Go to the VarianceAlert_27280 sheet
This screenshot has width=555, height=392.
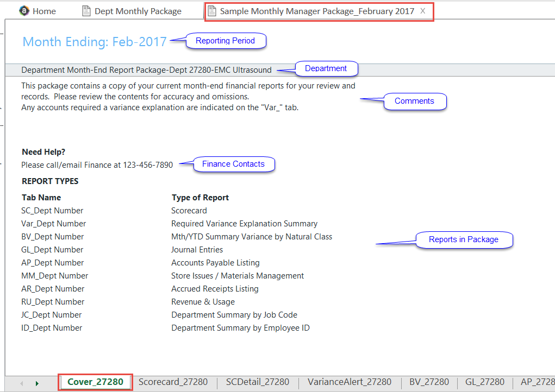[x=349, y=382]
